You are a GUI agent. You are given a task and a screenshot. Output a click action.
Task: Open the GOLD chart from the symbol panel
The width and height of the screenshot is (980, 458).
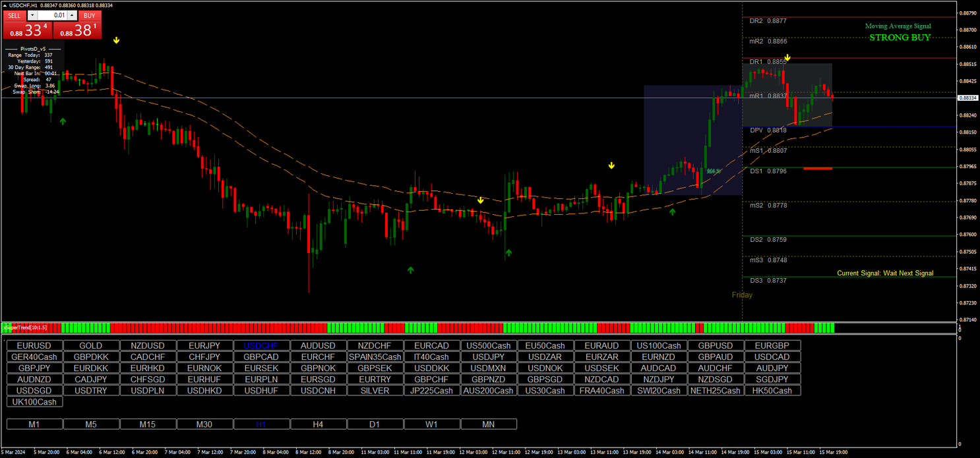pos(90,345)
